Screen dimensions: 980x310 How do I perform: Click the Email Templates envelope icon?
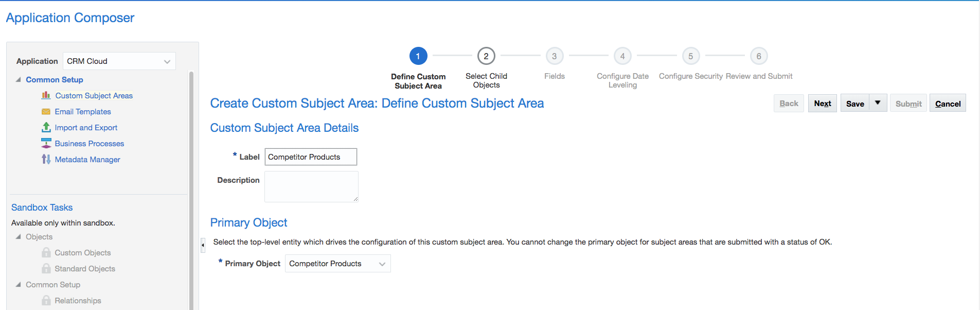pyautogui.click(x=46, y=112)
